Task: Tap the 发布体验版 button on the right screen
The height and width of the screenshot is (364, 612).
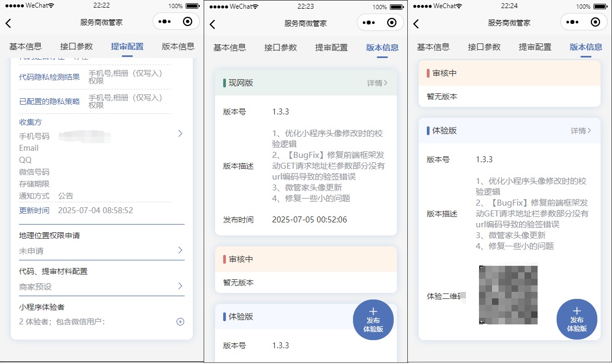Action: click(577, 320)
